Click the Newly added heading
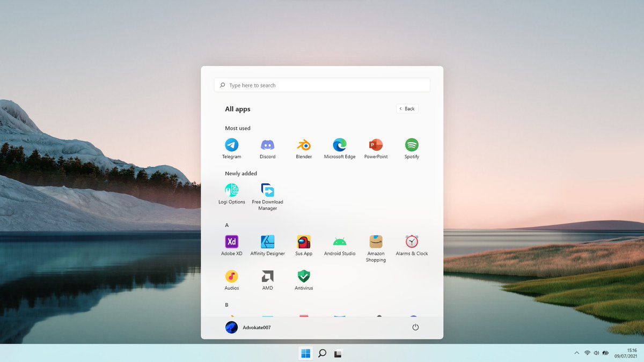This screenshot has width=644, height=362. click(x=241, y=173)
